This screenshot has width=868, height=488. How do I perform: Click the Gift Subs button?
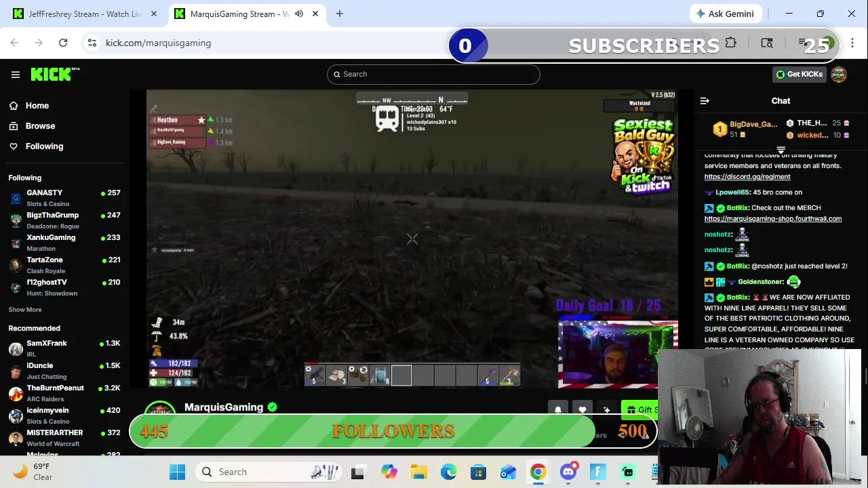tap(641, 410)
